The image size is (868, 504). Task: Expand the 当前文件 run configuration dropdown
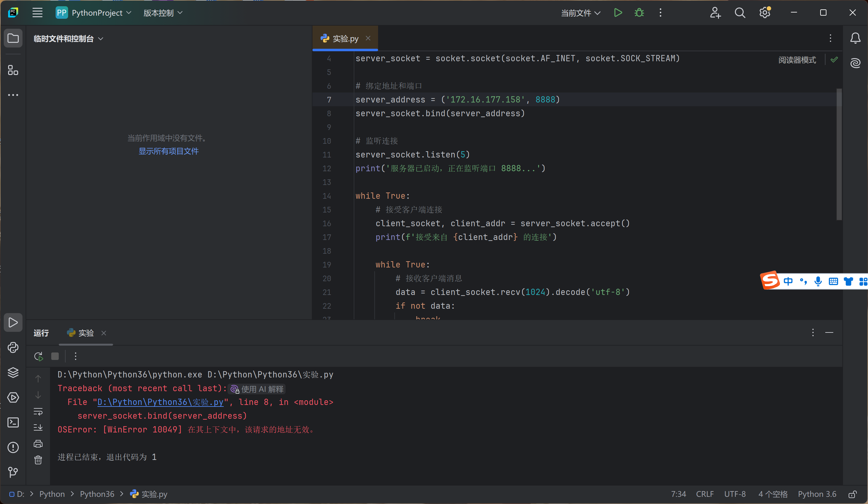click(581, 13)
